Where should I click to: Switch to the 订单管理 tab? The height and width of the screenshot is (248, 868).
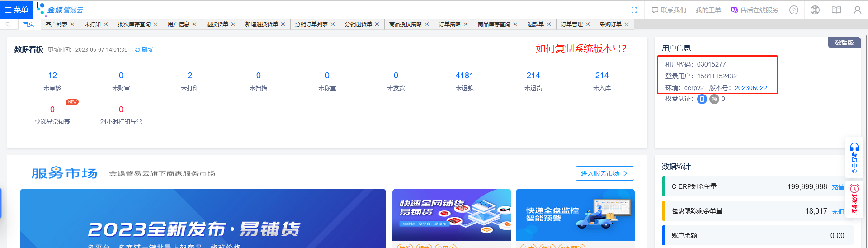571,24
